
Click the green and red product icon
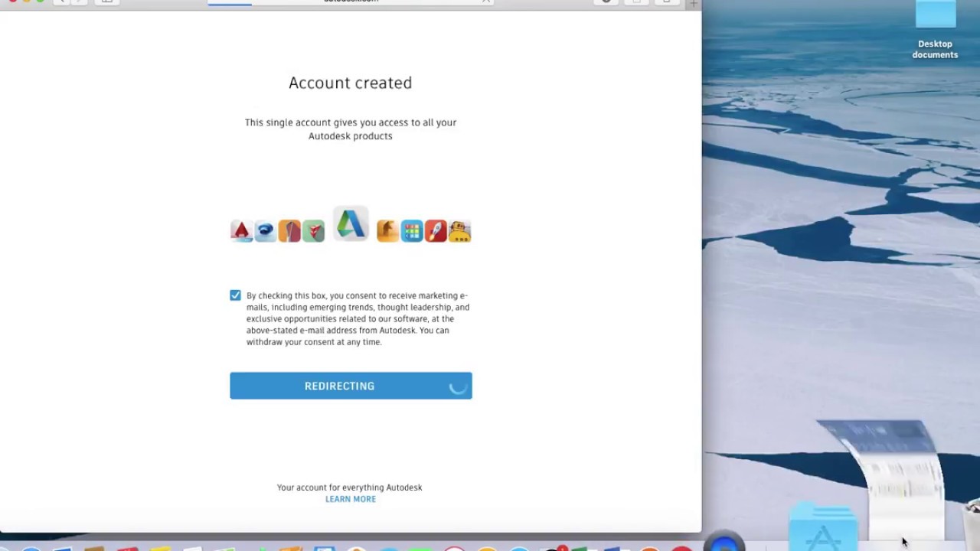pyautogui.click(x=313, y=230)
